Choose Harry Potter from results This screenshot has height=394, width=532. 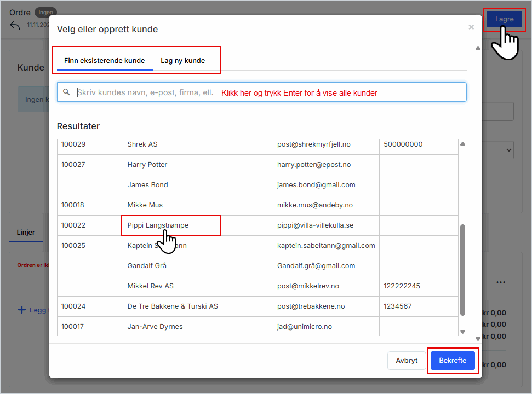pos(147,165)
